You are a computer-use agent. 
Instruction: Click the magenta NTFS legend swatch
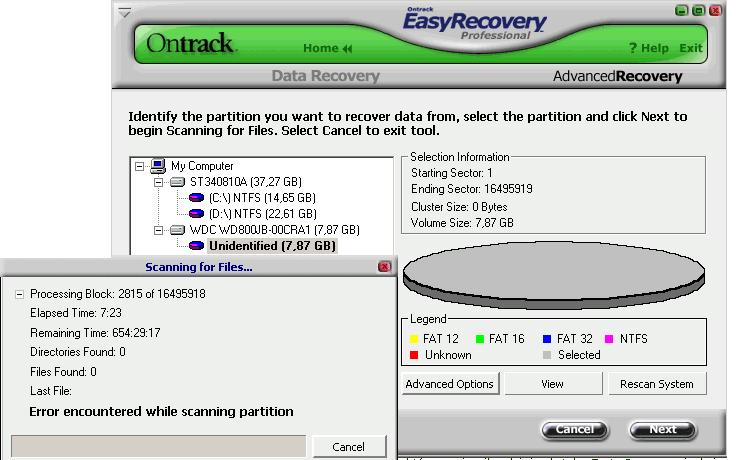tap(609, 339)
